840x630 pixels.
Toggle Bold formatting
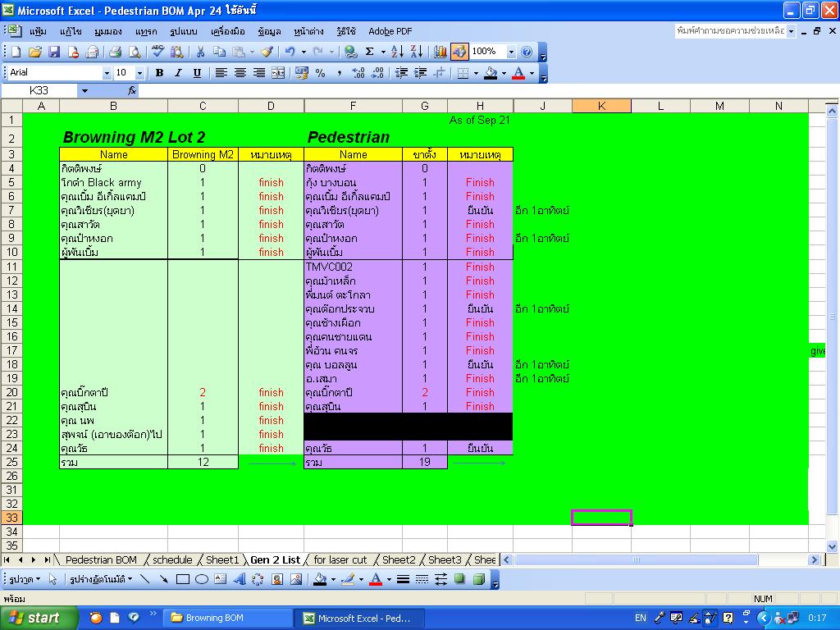point(159,73)
